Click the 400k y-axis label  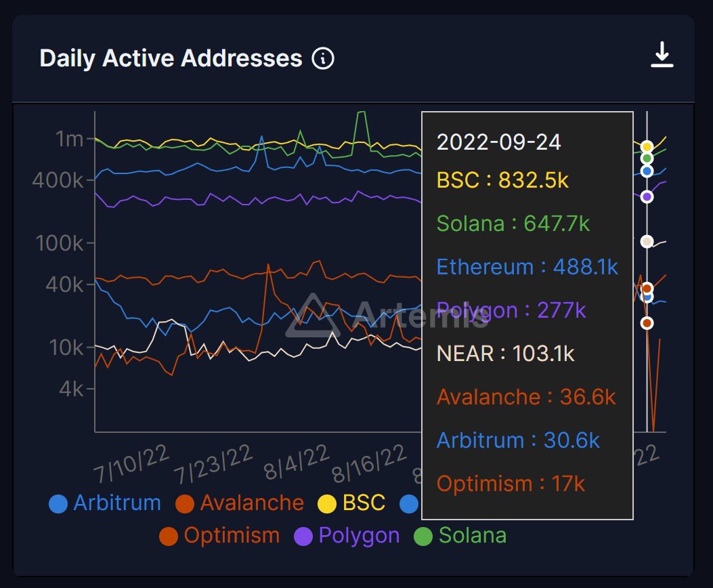[58, 181]
